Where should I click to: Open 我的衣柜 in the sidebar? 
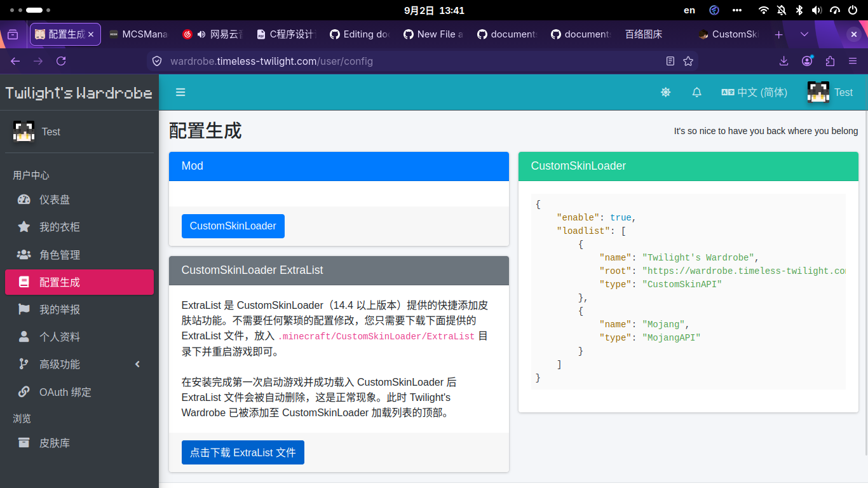click(x=79, y=227)
